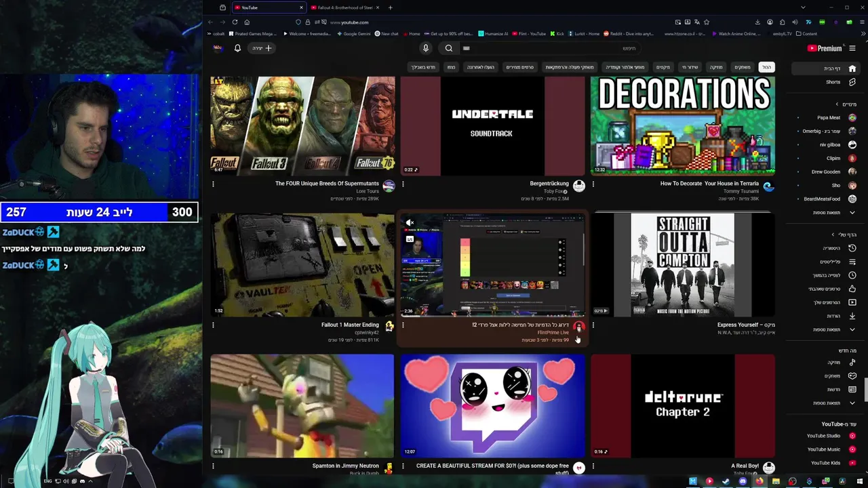868x488 pixels.
Task: Select the 'חדש בשבילך' filter chip
Action: 423,67
